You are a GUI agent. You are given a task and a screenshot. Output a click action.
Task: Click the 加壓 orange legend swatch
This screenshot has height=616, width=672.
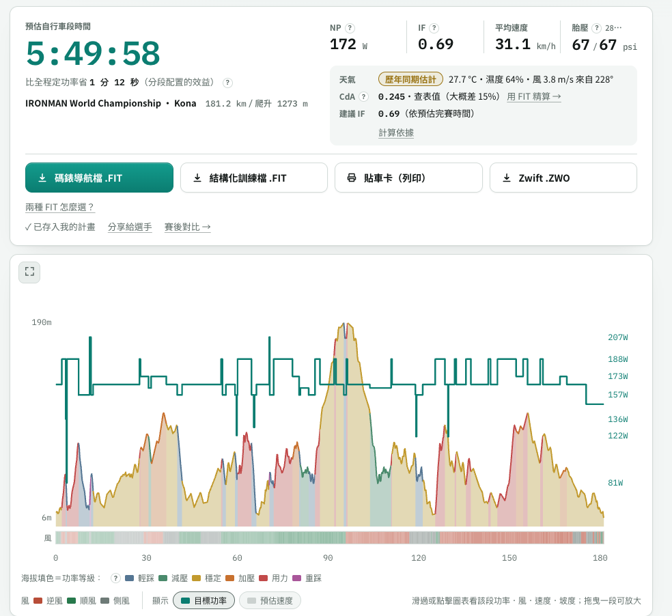(229, 578)
